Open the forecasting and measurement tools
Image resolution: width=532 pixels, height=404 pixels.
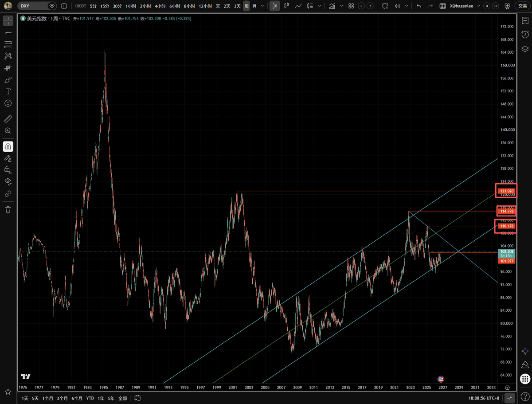(x=8, y=68)
